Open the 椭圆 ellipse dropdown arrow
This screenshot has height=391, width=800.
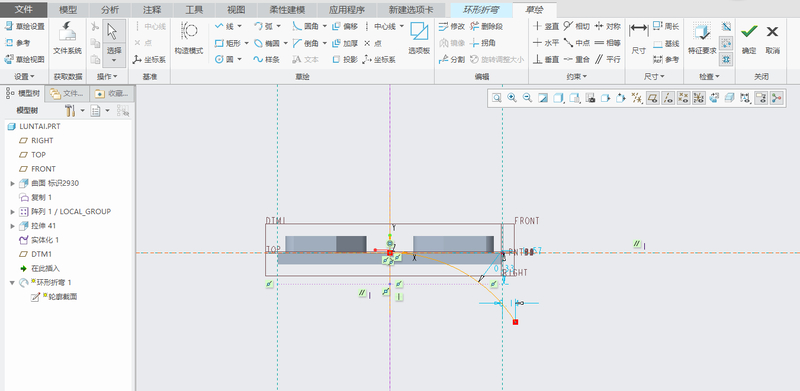click(285, 43)
